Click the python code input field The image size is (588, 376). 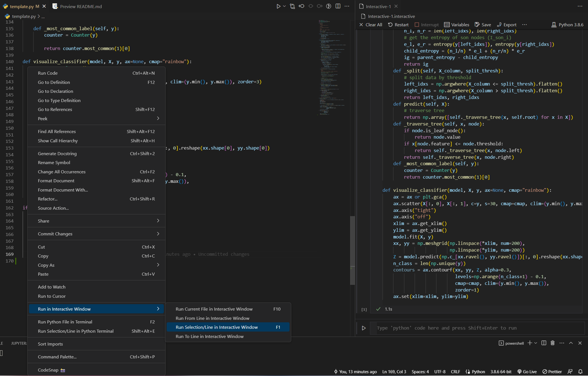point(477,328)
